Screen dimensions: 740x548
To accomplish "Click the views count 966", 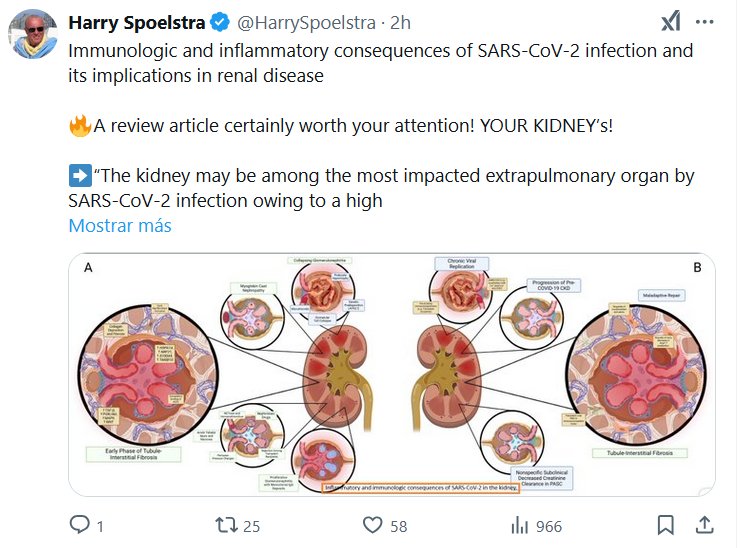I will tap(548, 526).
